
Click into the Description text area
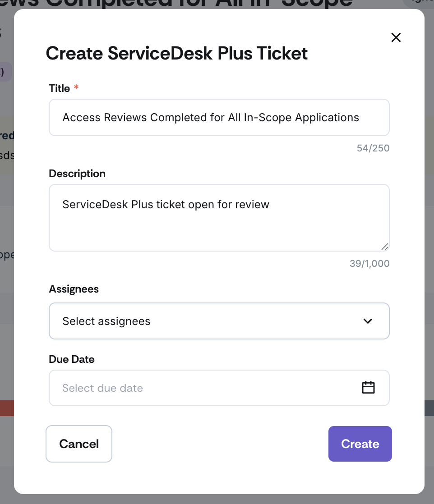[219, 218]
